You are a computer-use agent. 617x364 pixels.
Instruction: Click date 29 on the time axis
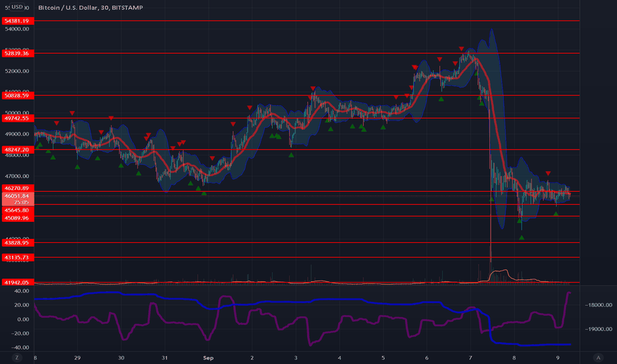click(x=77, y=357)
